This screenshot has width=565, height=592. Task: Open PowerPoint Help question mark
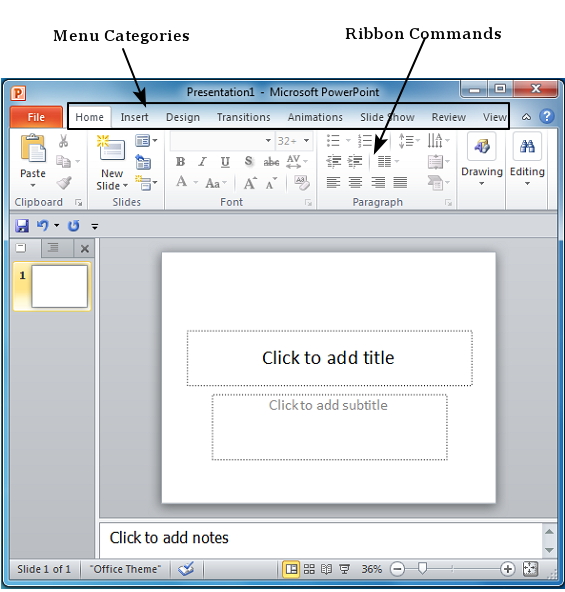point(547,116)
